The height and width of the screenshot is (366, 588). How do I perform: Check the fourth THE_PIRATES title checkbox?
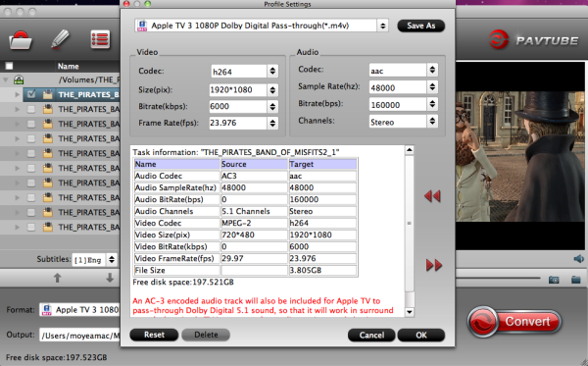[x=31, y=138]
